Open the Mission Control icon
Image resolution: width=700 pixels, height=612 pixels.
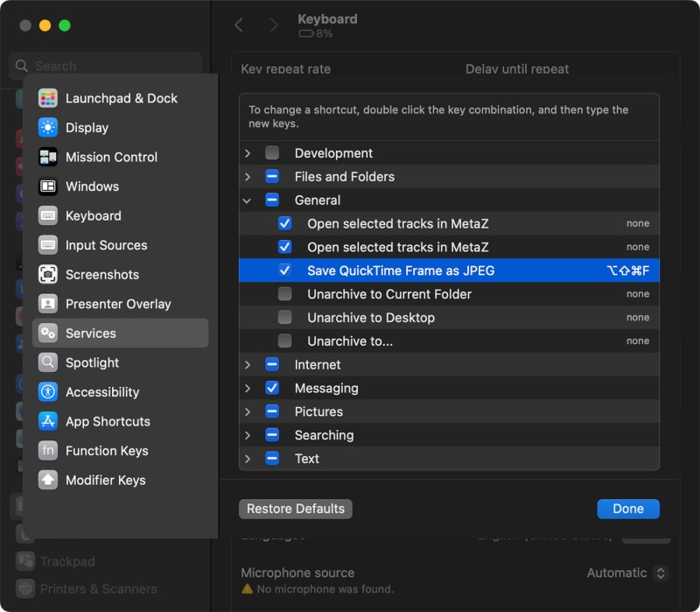tap(48, 158)
